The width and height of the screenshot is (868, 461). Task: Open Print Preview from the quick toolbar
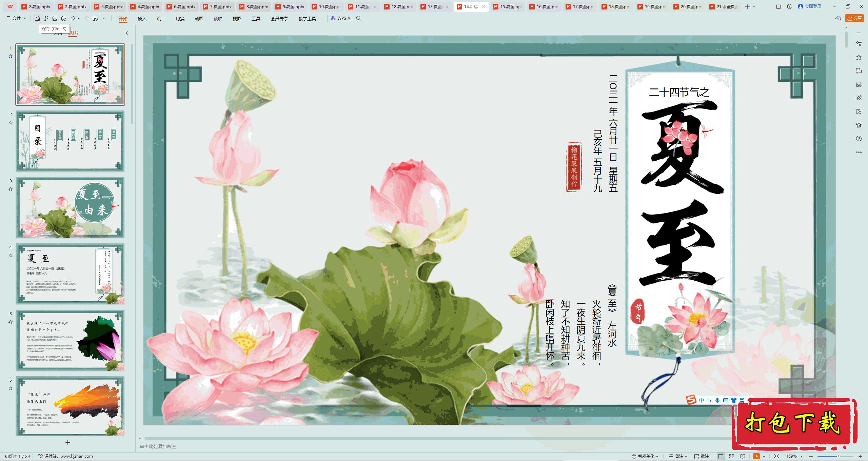click(64, 18)
